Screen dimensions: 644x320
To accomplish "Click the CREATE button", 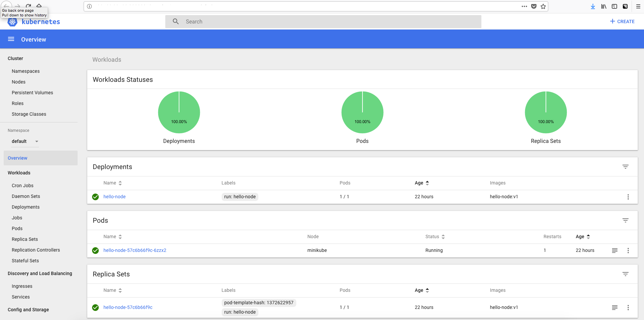I will click(622, 21).
